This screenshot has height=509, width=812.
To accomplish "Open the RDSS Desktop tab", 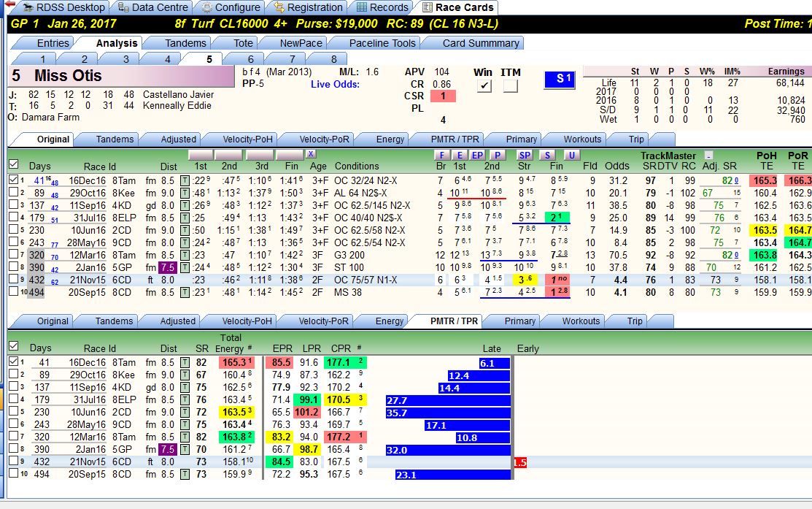I will tap(63, 7).
